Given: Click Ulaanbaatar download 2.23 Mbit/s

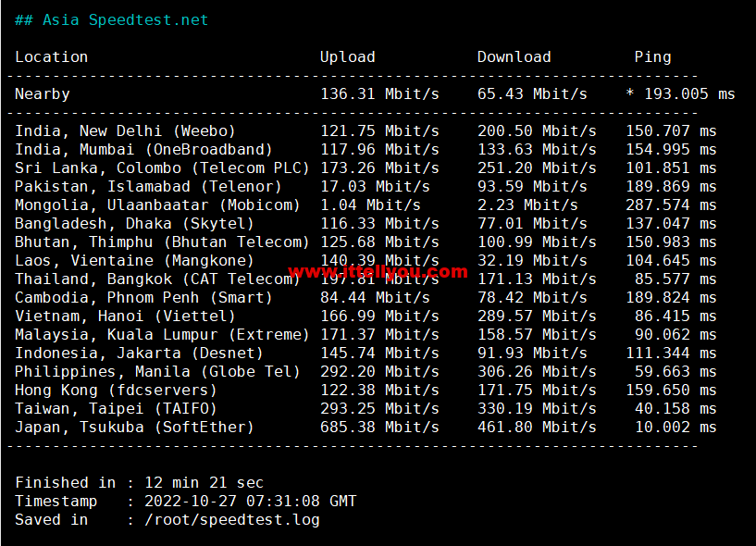Looking at the screenshot, I should [x=528, y=205].
